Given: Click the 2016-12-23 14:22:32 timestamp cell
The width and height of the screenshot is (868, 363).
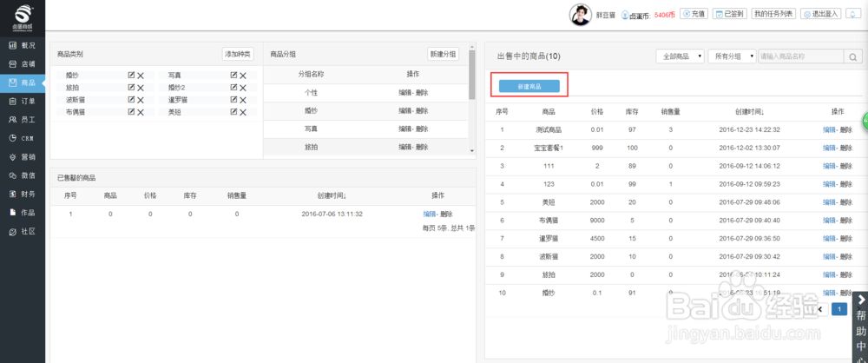Looking at the screenshot, I should [x=750, y=129].
